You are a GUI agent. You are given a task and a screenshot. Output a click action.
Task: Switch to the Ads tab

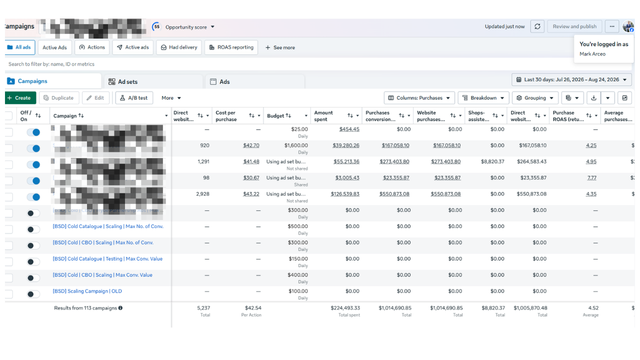click(255, 82)
